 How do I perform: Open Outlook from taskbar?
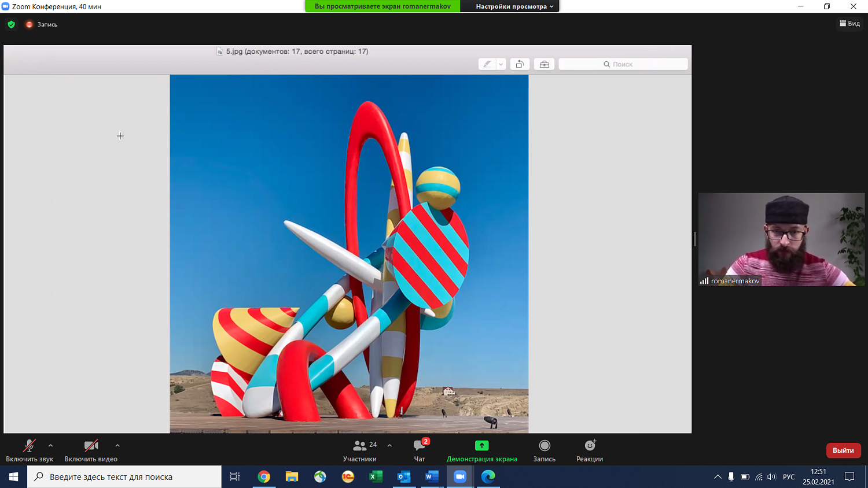tap(404, 476)
